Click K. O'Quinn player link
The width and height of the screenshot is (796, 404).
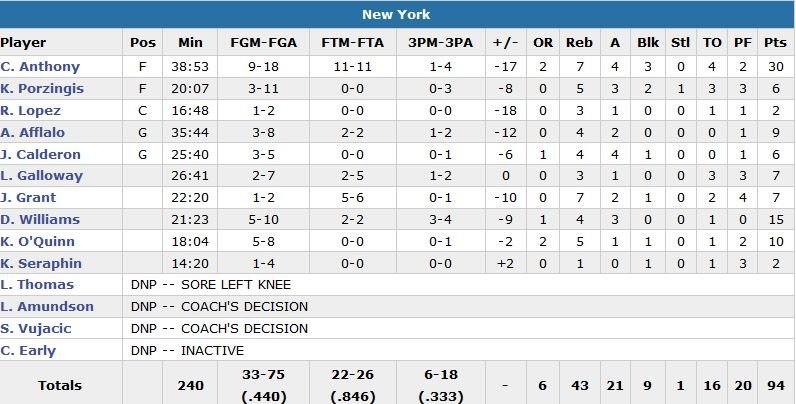pyautogui.click(x=38, y=242)
